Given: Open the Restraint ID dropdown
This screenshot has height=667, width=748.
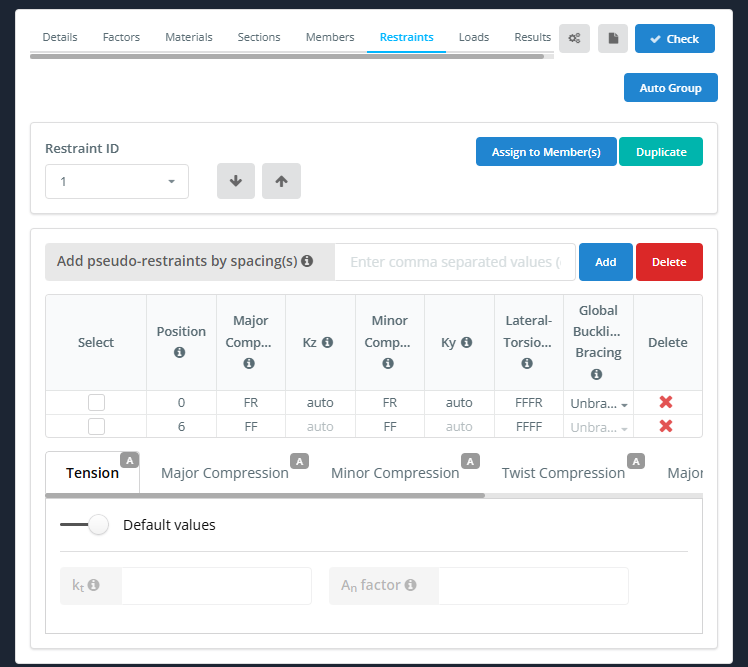Looking at the screenshot, I should pos(117,181).
